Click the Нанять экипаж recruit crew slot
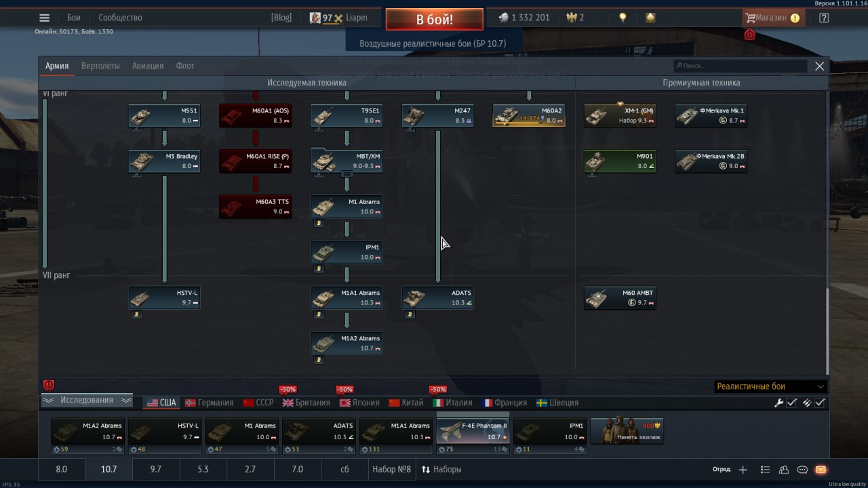The image size is (868, 488). coord(627,431)
